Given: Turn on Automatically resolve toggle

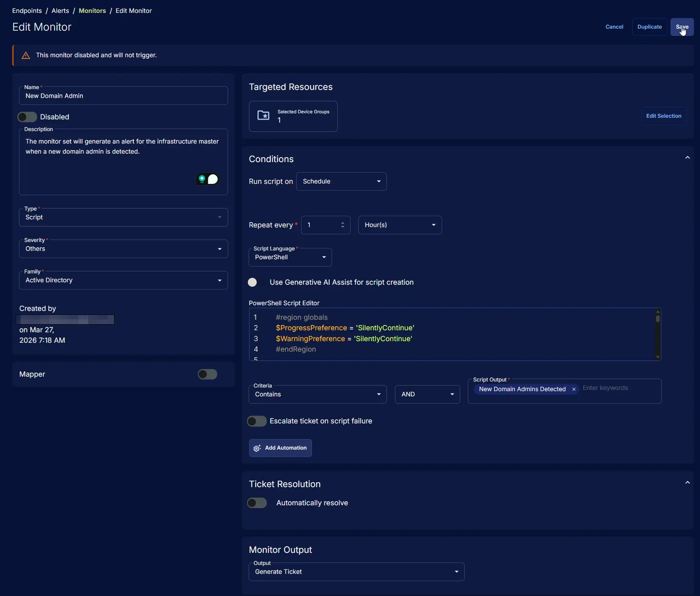Looking at the screenshot, I should tap(257, 503).
